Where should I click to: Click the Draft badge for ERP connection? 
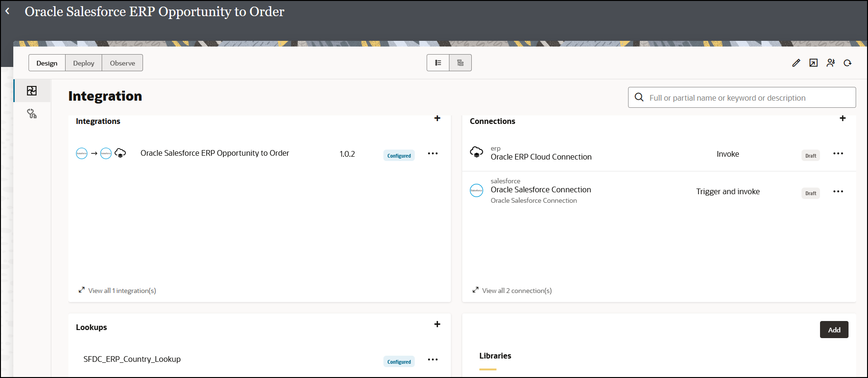point(811,155)
